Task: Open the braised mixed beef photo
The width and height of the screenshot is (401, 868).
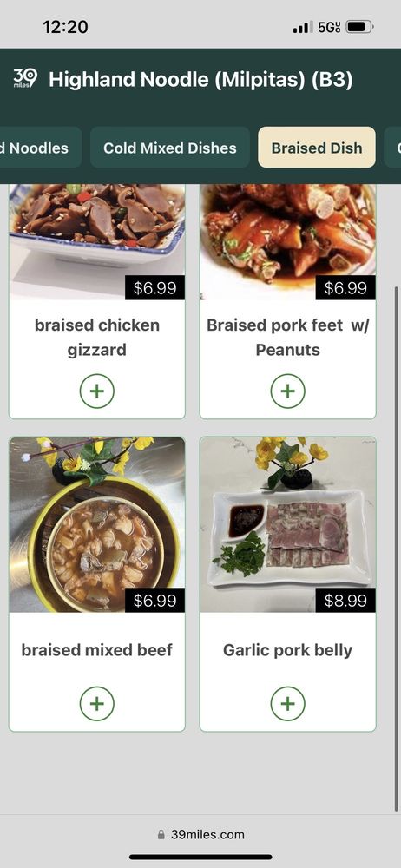Action: point(97,524)
